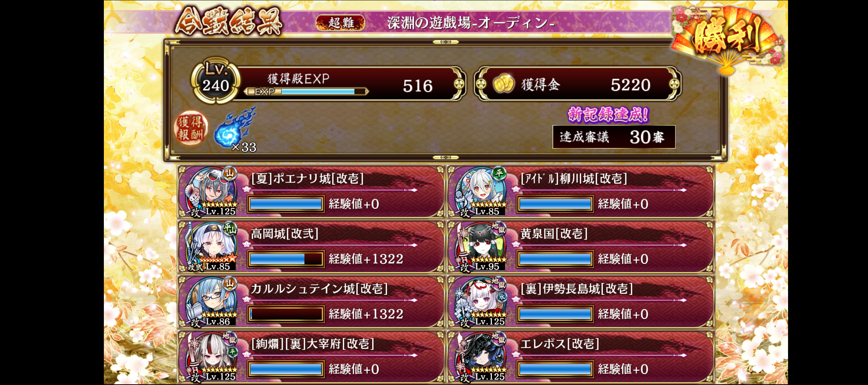
Task: Click the gold coin icon
Action: (504, 84)
